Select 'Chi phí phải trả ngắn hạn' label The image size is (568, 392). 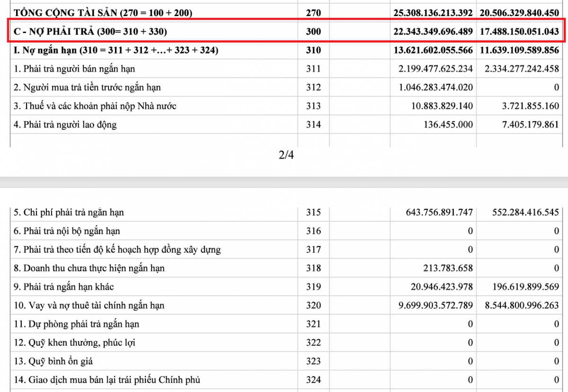coord(69,213)
